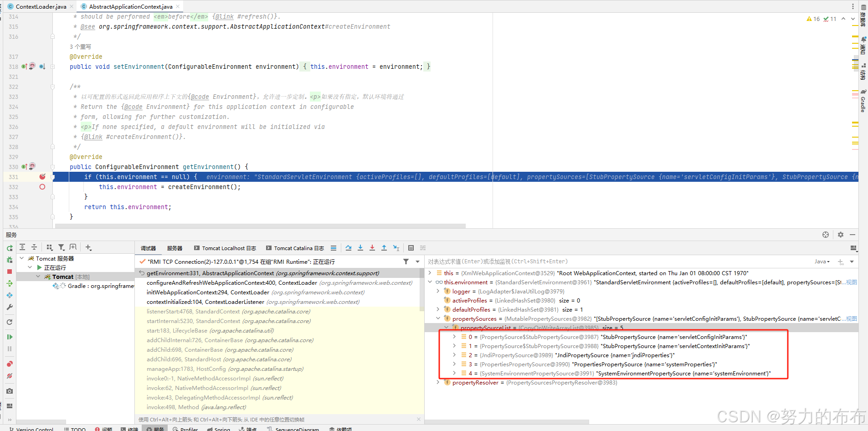Screen dimensions: 868x431
Task: Open the view breakpoints icon
Action: (x=10, y=364)
